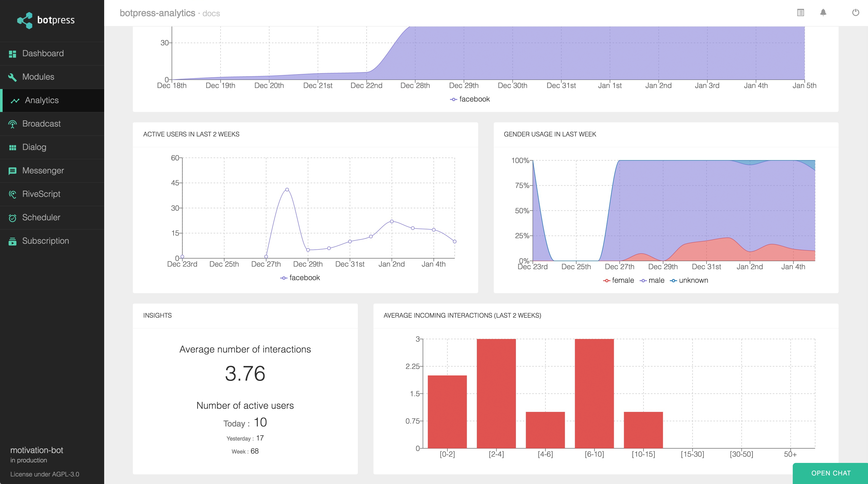The width and height of the screenshot is (868, 484).
Task: Open the logs list icon in header
Action: coord(801,13)
